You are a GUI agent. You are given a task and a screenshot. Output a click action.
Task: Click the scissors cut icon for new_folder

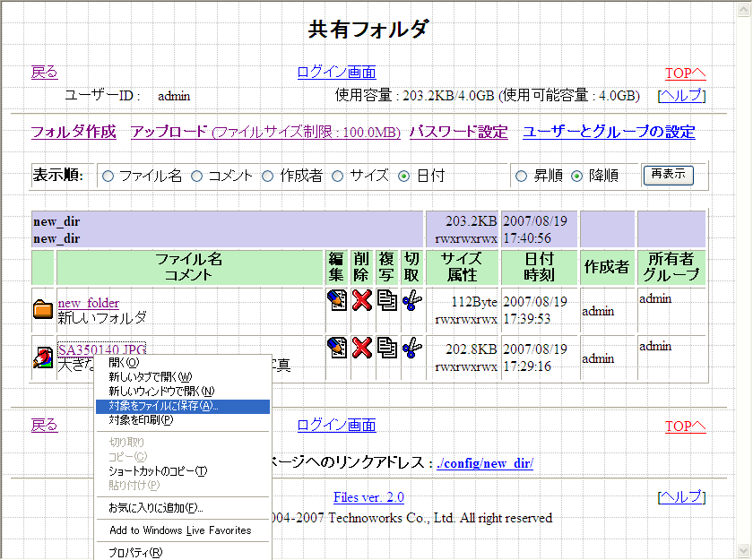pos(411,300)
